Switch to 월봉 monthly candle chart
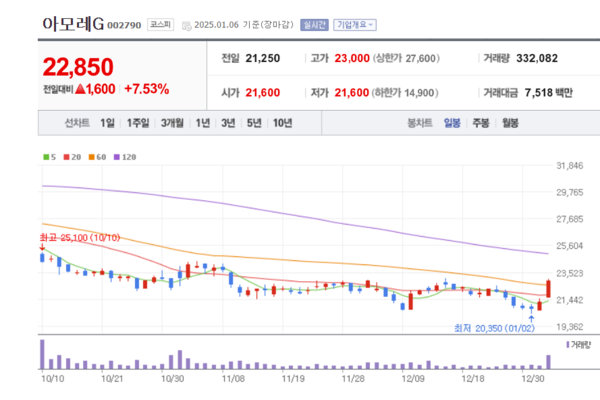Viewport: 600px width, 400px height. [x=510, y=123]
